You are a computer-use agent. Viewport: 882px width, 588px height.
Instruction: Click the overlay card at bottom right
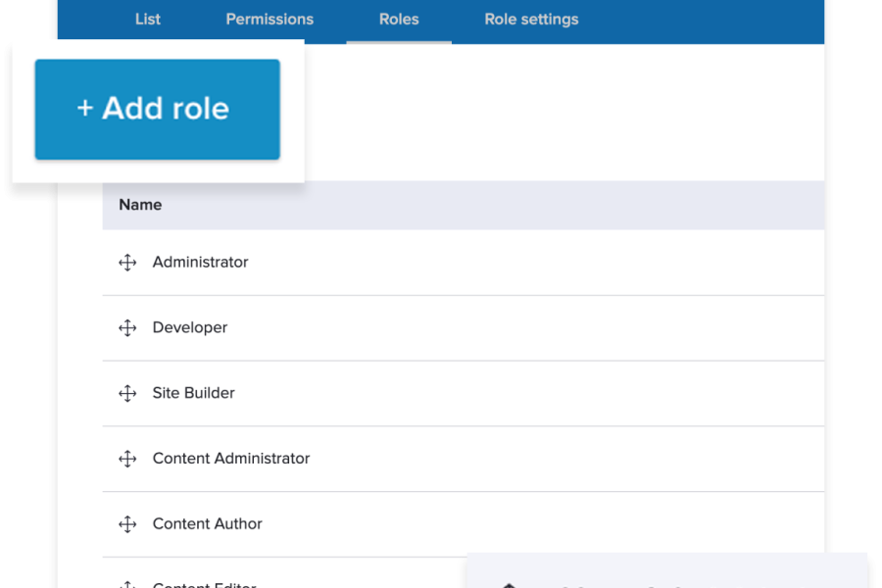tap(666, 571)
